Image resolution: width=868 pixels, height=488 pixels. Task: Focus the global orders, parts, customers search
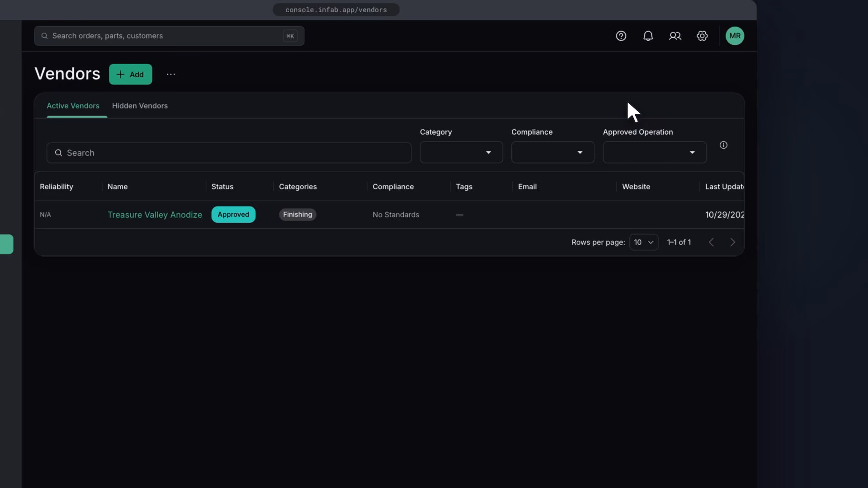pos(169,36)
